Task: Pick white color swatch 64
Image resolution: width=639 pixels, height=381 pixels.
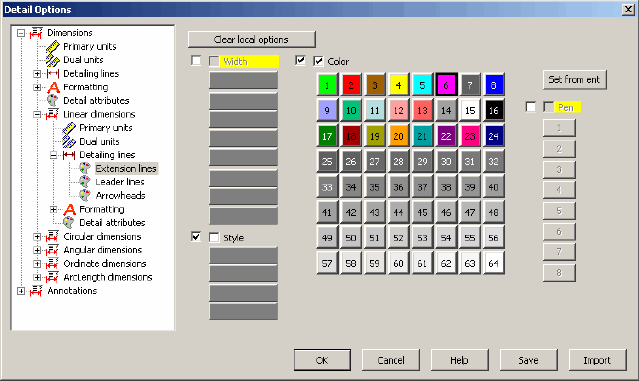Action: click(x=494, y=263)
